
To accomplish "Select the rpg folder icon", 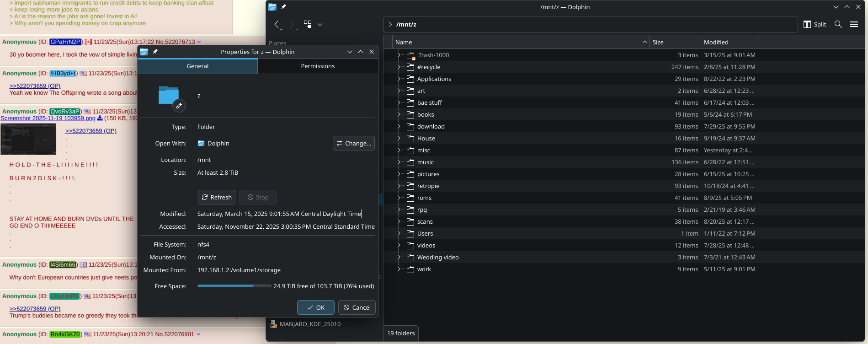I will point(410,210).
